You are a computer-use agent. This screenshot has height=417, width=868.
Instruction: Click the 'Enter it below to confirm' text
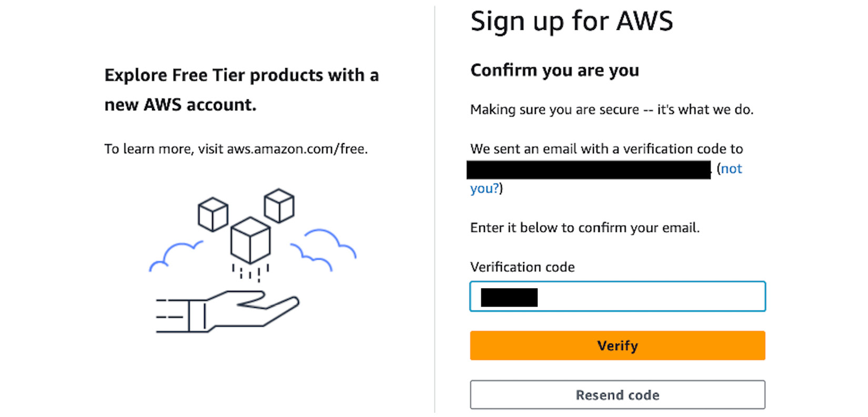(585, 228)
